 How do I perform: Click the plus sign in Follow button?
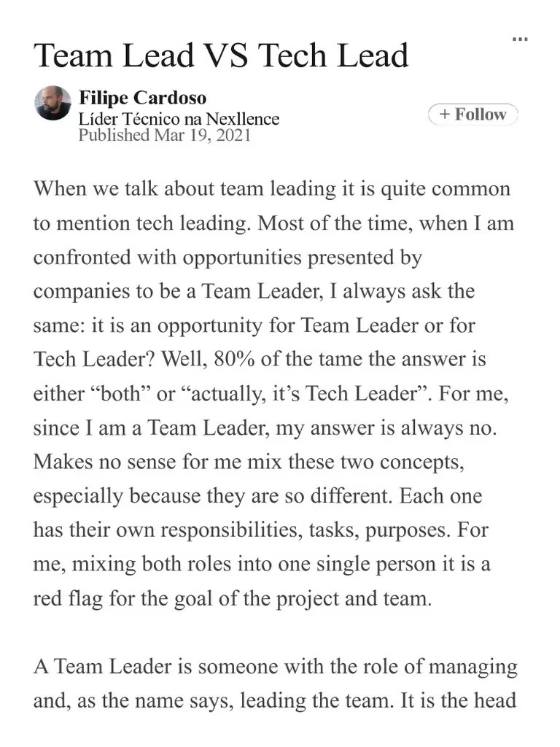pos(445,115)
